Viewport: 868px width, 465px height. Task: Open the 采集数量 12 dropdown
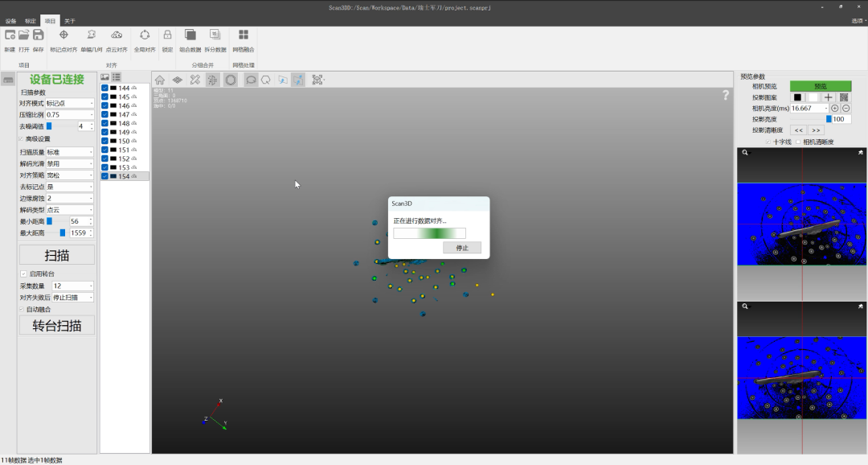[x=72, y=286]
